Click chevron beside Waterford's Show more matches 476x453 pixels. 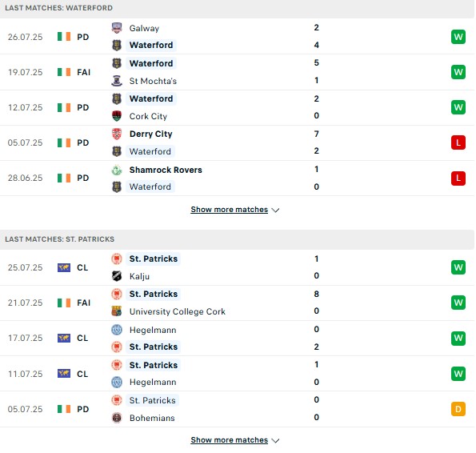pyautogui.click(x=275, y=210)
